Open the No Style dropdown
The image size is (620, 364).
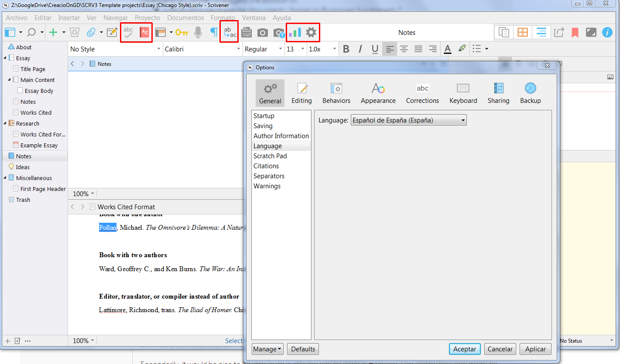point(115,49)
